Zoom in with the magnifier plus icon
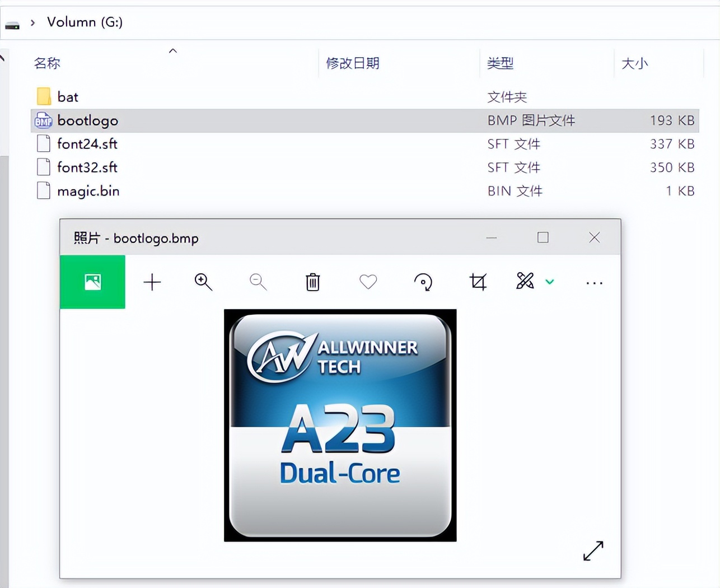720x588 pixels. point(203,282)
